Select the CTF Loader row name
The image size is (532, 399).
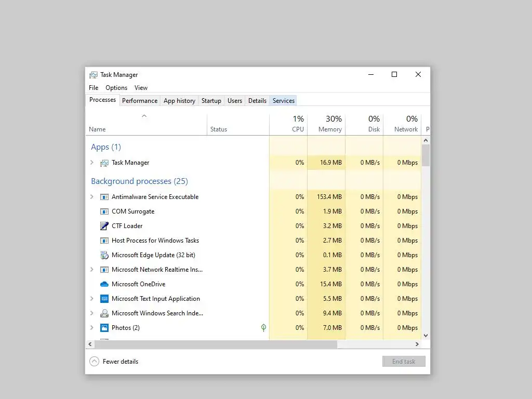pyautogui.click(x=127, y=226)
